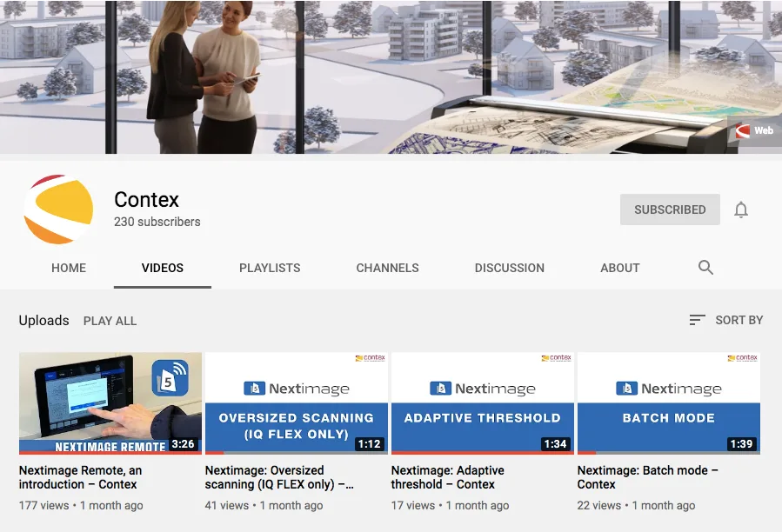
Task: Open channel search magnifier icon
Action: point(705,267)
